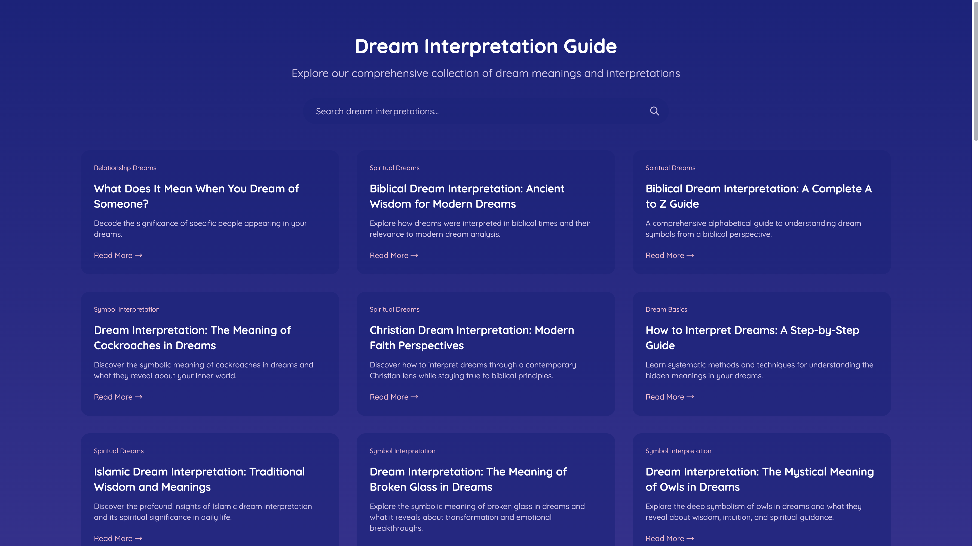
Task: Click Read More under Step-by-Step Guide card
Action: coord(670,397)
